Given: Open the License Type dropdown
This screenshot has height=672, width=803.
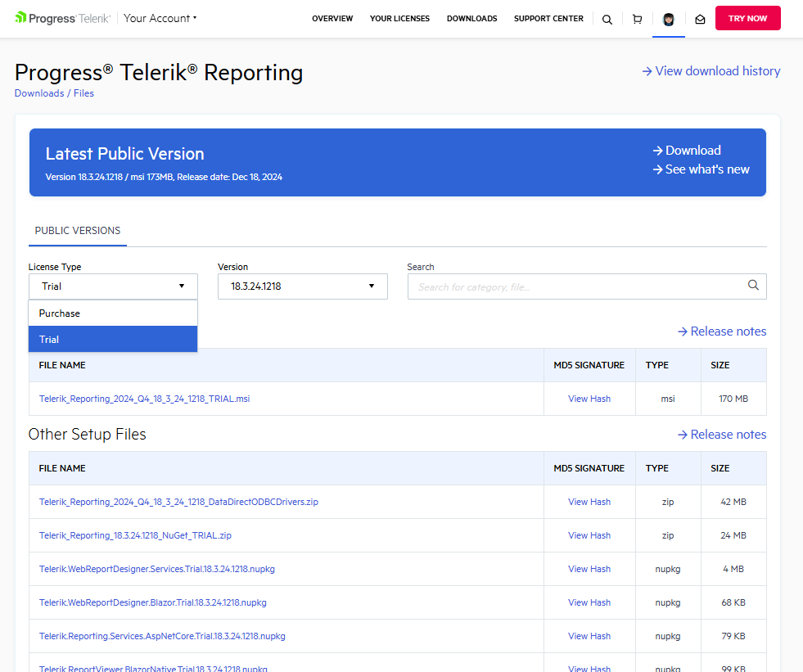Looking at the screenshot, I should [113, 286].
